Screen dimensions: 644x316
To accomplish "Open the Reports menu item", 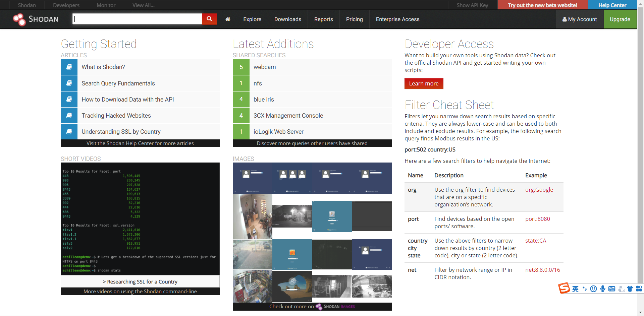I will click(x=324, y=19).
